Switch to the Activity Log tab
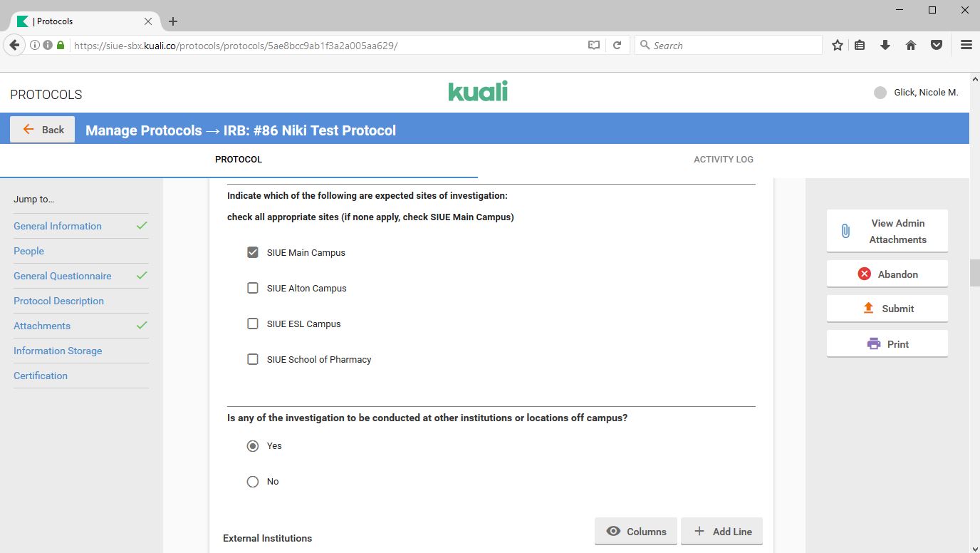 (x=723, y=160)
